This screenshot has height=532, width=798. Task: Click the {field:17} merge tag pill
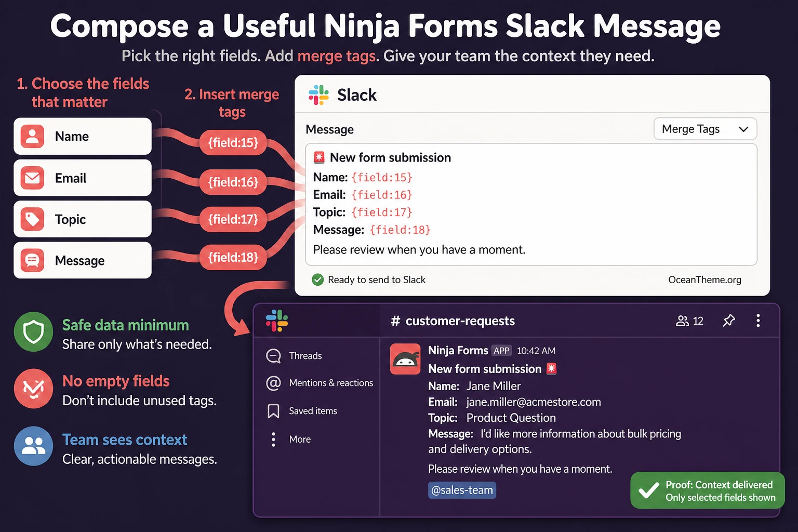coord(233,219)
